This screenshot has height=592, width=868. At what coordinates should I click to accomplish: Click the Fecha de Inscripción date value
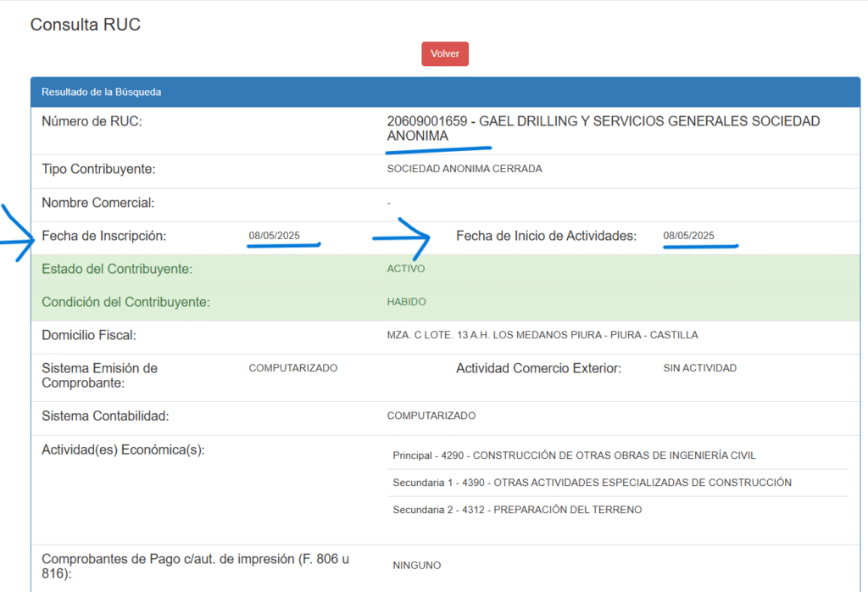pyautogui.click(x=274, y=236)
